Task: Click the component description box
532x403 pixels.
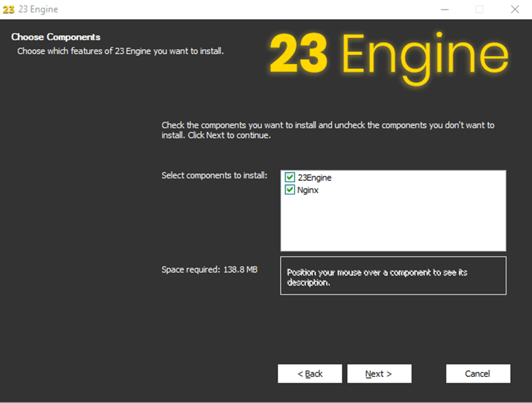Action: (393, 276)
